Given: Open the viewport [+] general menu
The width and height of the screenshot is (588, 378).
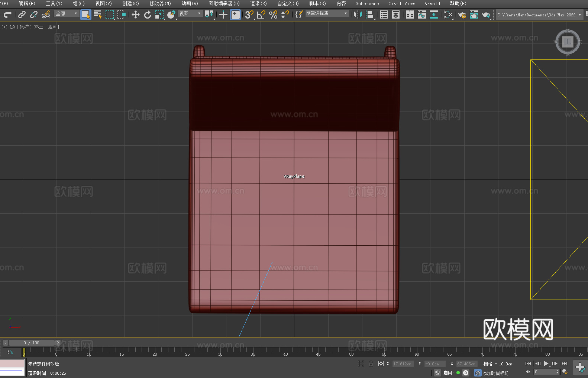Looking at the screenshot, I should (4, 27).
